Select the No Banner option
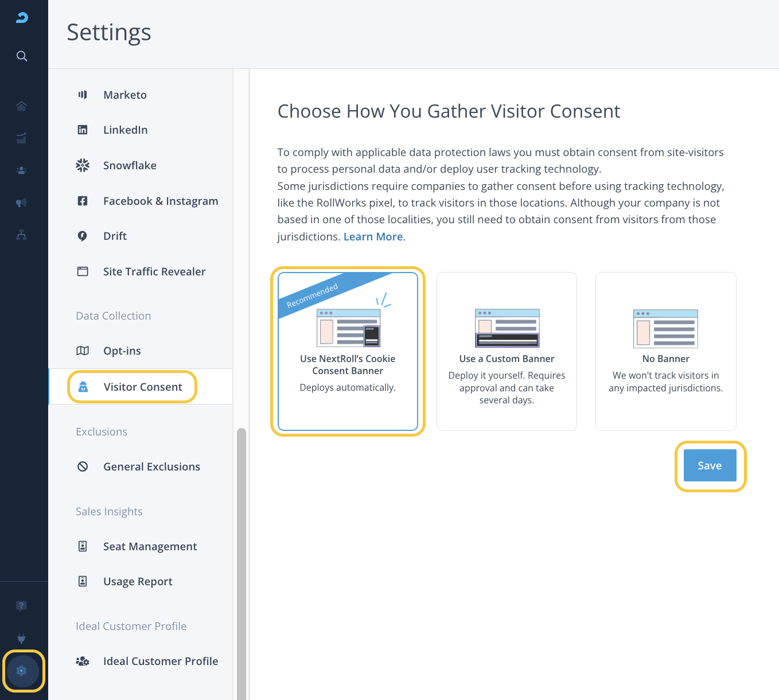 pos(665,351)
